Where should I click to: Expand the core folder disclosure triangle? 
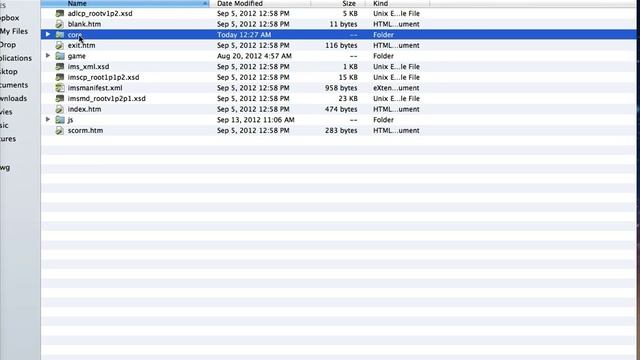tap(48, 34)
